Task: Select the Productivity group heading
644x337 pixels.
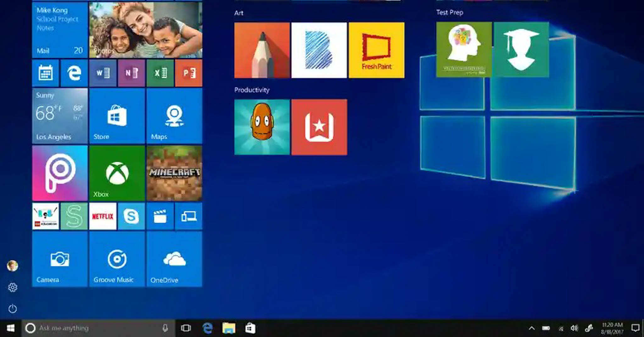Action: pyautogui.click(x=252, y=90)
